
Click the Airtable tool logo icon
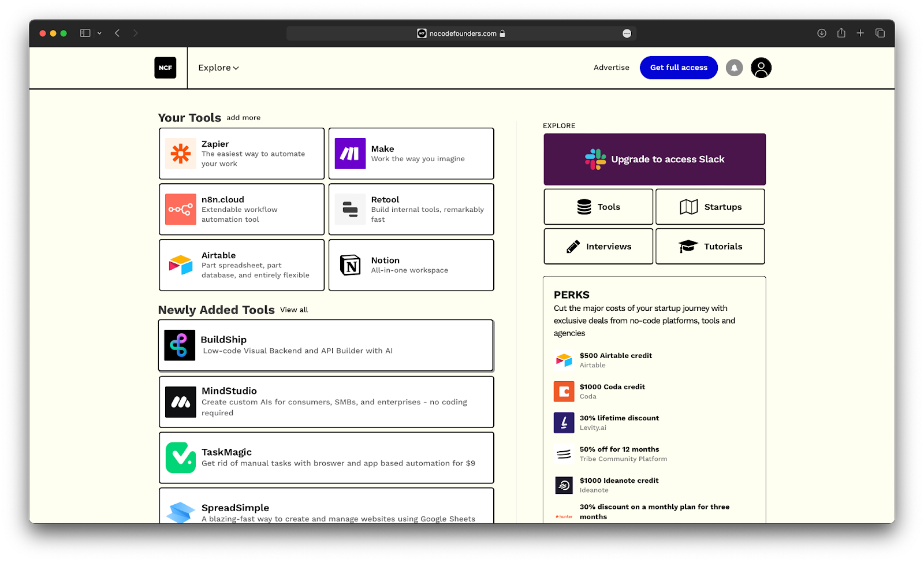click(x=181, y=265)
